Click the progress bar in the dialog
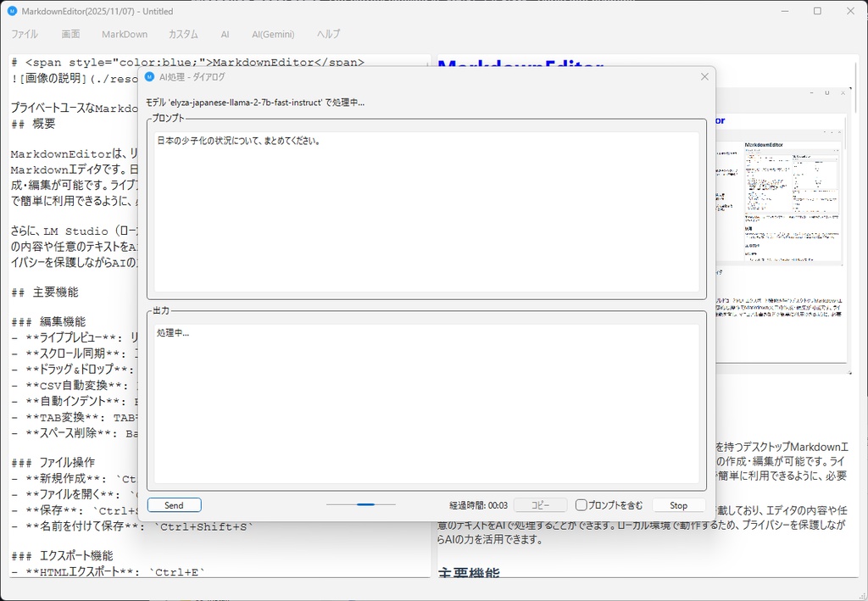The image size is (868, 601). [x=360, y=504]
